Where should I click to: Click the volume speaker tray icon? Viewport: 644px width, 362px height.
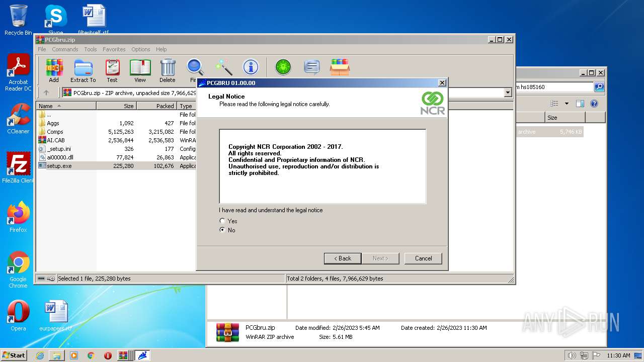pos(572,355)
